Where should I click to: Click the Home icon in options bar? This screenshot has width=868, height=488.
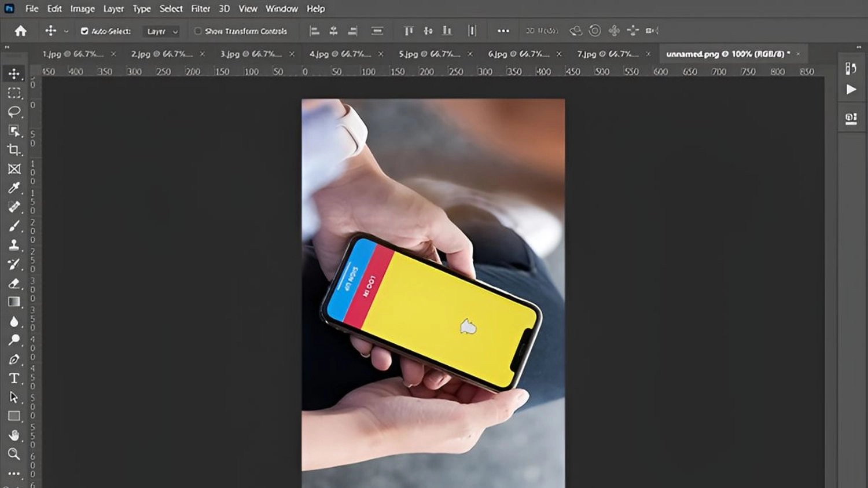(21, 31)
